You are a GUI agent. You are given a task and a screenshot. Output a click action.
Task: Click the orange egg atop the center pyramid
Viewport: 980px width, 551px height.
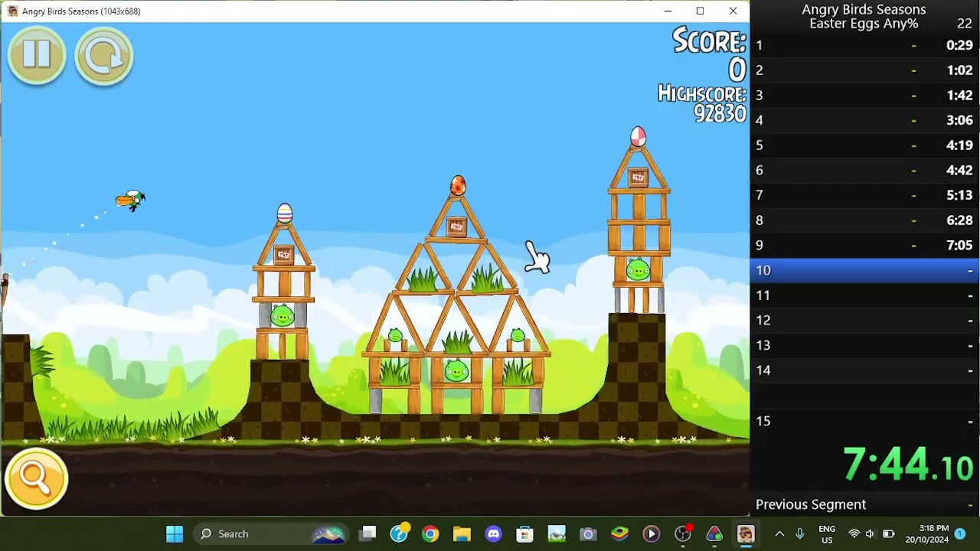point(458,185)
